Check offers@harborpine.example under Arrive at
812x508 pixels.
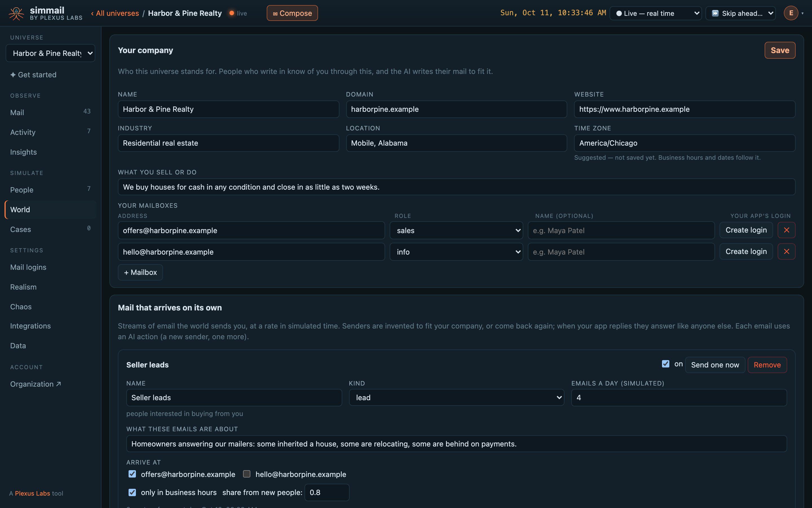[x=132, y=474]
